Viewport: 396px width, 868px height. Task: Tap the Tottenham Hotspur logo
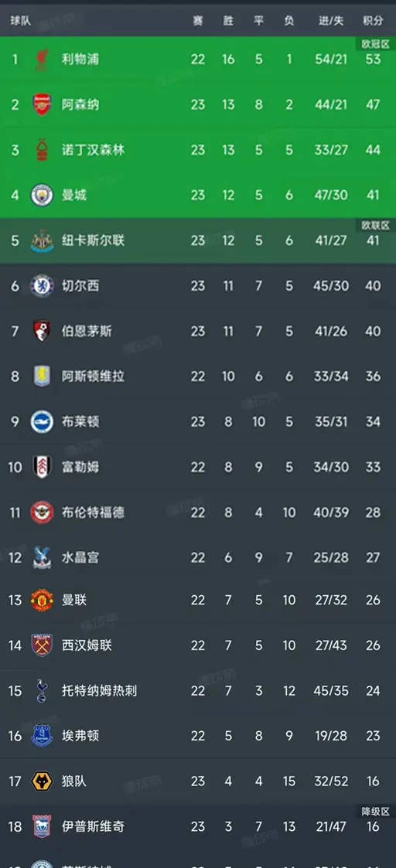(42, 691)
